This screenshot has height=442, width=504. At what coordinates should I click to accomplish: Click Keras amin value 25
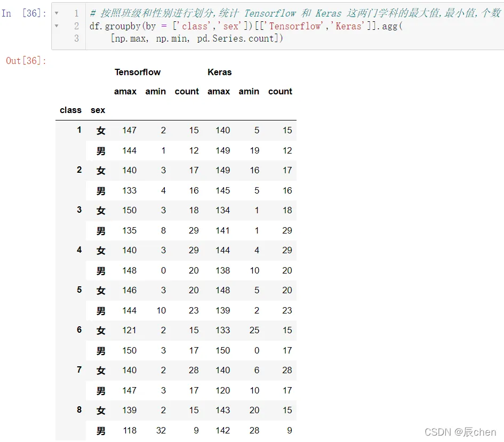(x=254, y=330)
